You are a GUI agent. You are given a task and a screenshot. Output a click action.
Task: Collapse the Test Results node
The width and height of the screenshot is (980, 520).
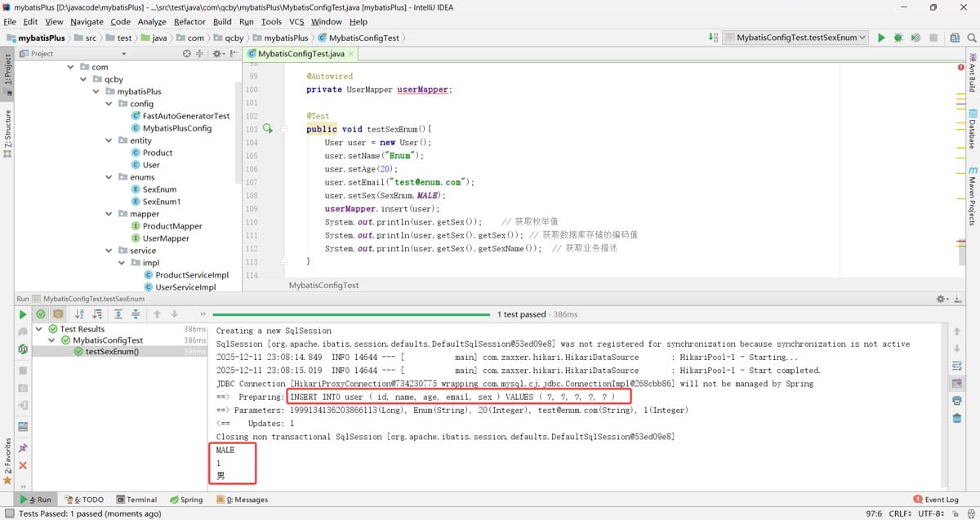click(39, 329)
